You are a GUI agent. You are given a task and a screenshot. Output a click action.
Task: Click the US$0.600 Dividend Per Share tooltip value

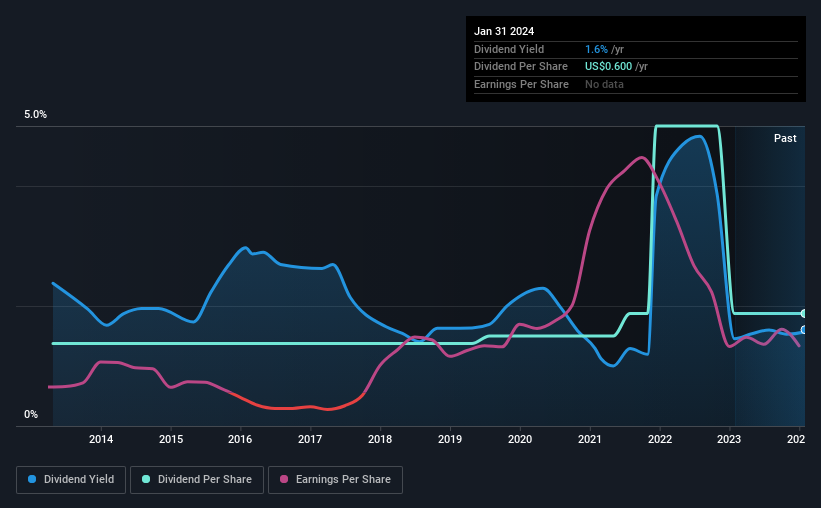tap(608, 67)
